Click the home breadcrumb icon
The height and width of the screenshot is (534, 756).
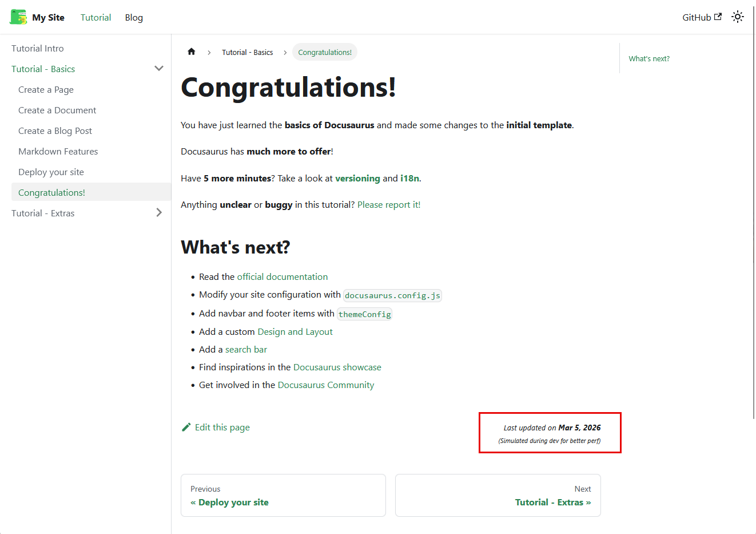(x=192, y=52)
